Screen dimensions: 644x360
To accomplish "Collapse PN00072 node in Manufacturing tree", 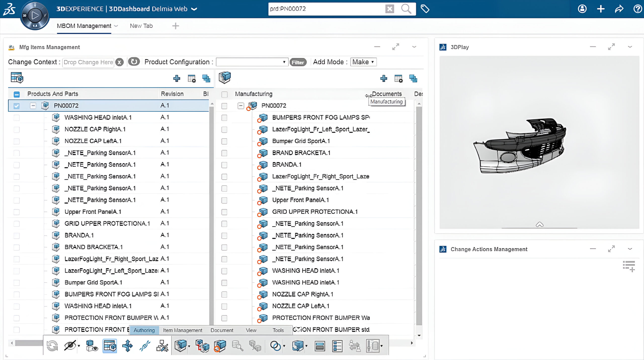I will pyautogui.click(x=240, y=106).
